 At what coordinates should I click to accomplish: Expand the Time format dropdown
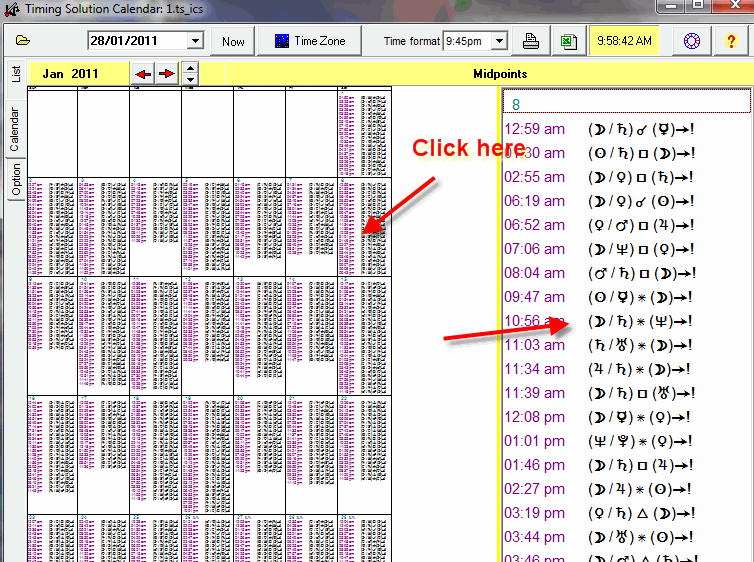click(x=500, y=41)
